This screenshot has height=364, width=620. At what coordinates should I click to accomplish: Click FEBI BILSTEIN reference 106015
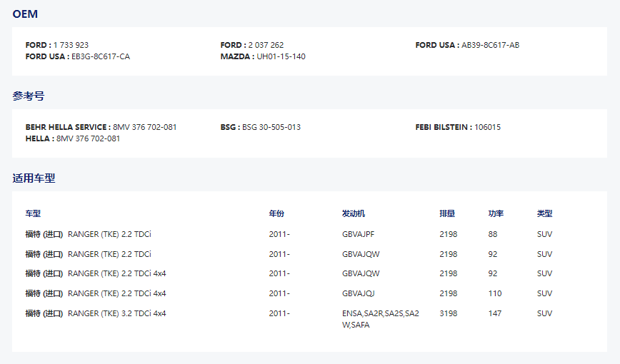[487, 127]
